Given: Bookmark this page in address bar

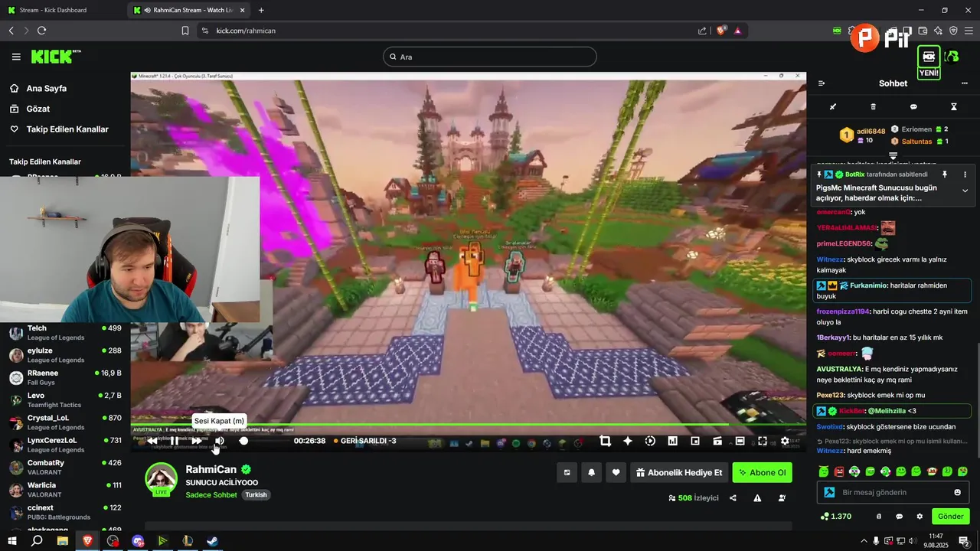Looking at the screenshot, I should (x=185, y=31).
